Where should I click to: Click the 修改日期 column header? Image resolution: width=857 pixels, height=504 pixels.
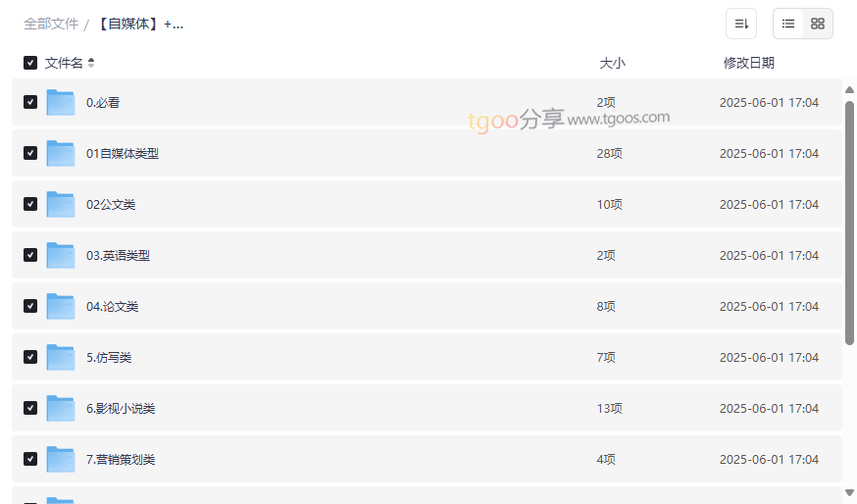pos(748,63)
